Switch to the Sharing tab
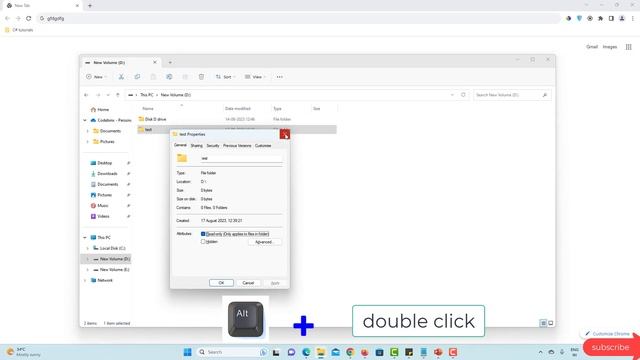Image resolution: width=640 pixels, height=360 pixels. point(196,146)
